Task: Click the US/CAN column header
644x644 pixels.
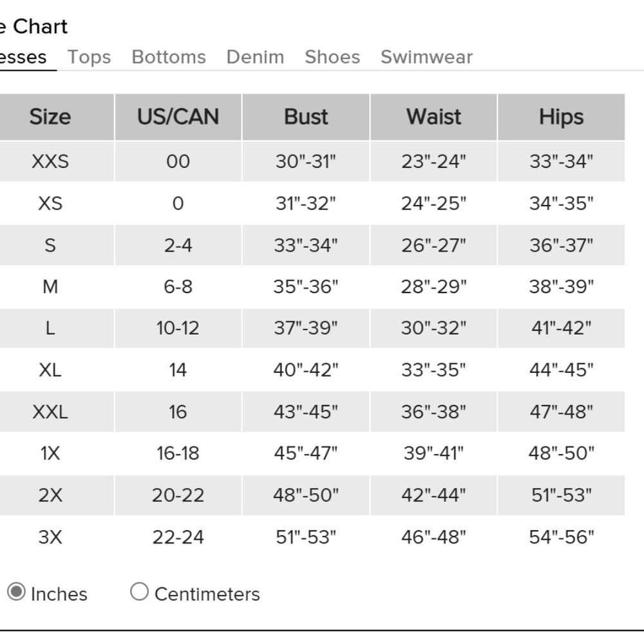Action: tap(178, 117)
